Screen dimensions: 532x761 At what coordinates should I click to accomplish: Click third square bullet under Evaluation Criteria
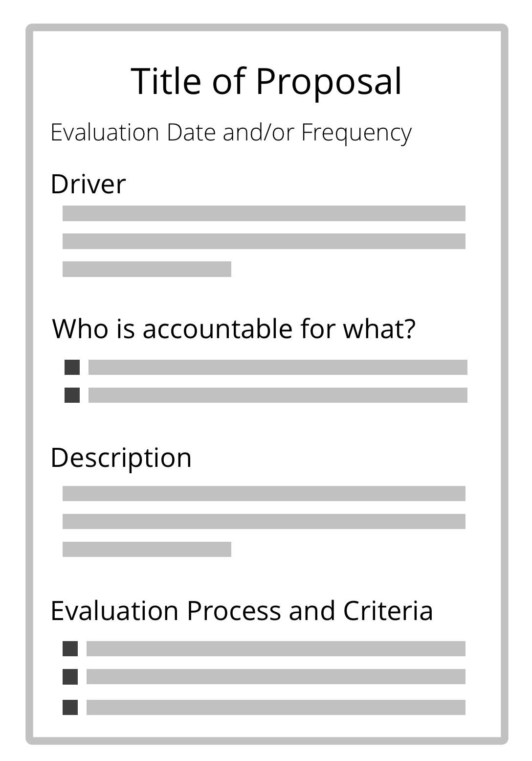coord(70,707)
